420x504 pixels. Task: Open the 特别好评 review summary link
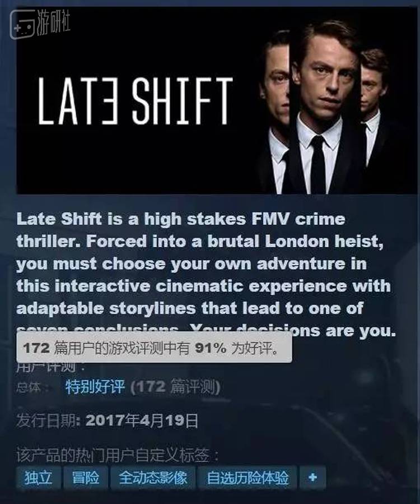[95, 387]
